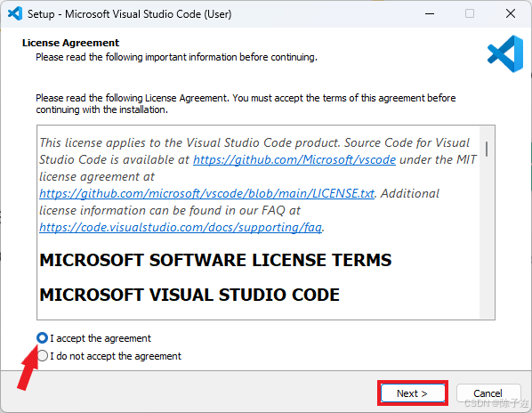Cancel the installation

pyautogui.click(x=488, y=393)
